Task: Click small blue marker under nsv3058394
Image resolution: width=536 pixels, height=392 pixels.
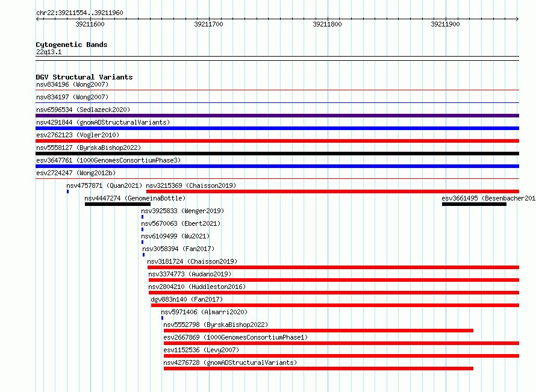Action: pyautogui.click(x=143, y=255)
